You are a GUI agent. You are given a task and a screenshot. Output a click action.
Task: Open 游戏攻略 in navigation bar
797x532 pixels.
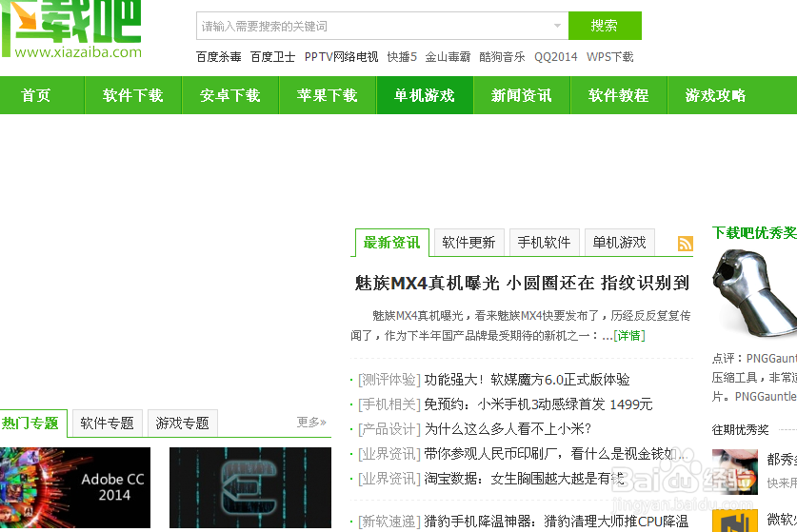pos(716,95)
